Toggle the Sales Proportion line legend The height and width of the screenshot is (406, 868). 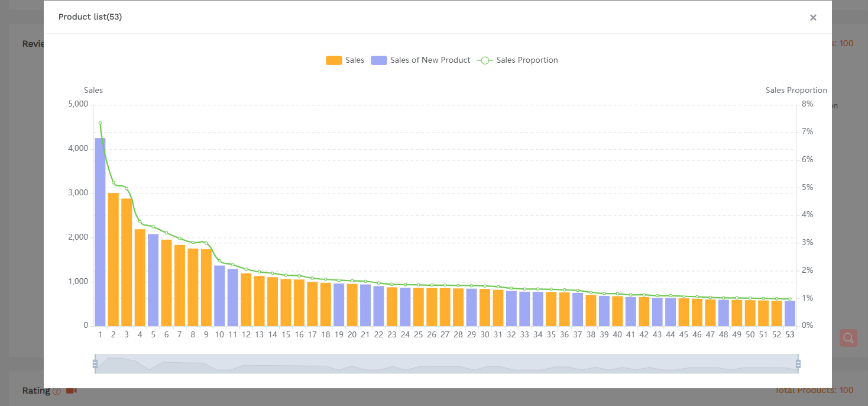pyautogui.click(x=517, y=60)
